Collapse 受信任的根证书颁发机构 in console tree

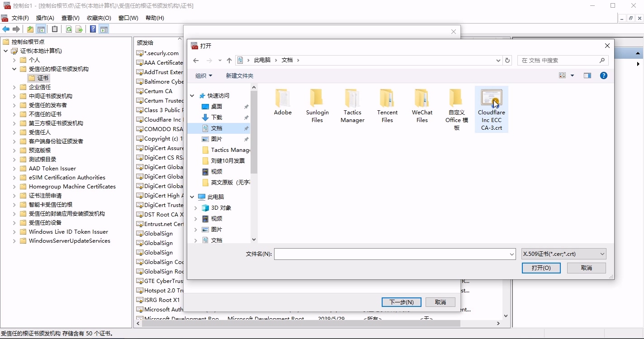click(x=14, y=69)
